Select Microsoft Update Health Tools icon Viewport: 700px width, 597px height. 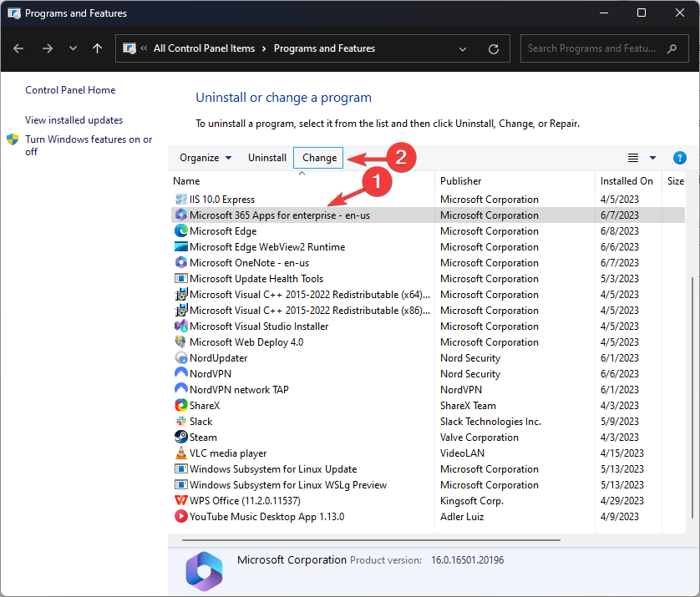coord(180,278)
